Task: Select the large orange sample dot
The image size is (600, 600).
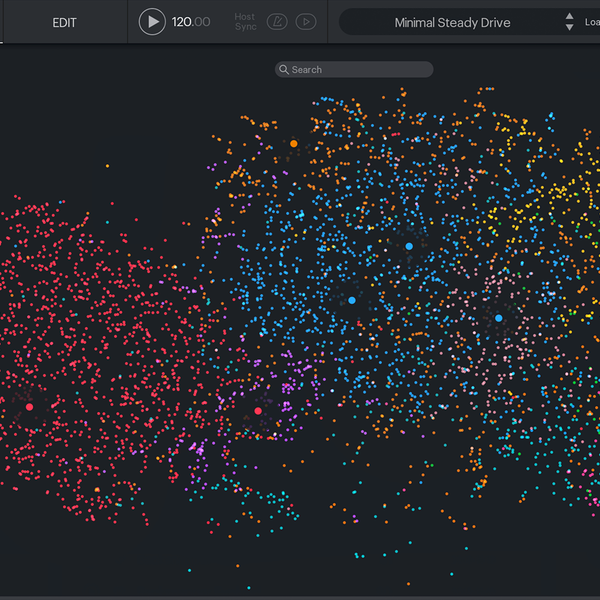Action: tap(293, 144)
